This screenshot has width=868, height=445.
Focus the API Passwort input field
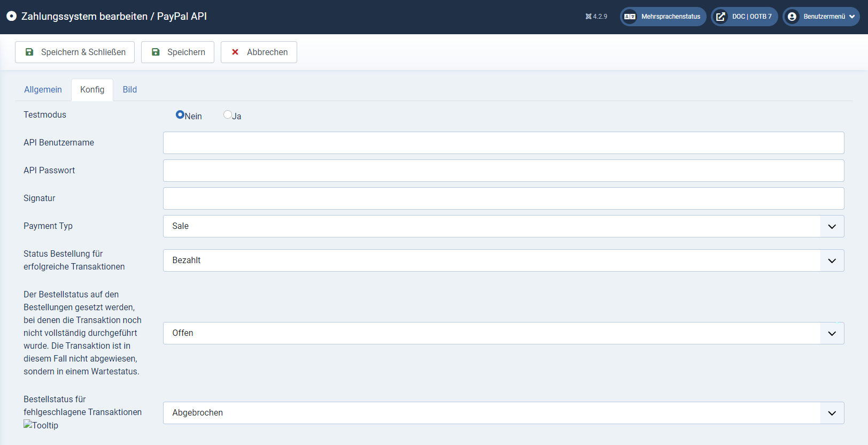(x=503, y=171)
